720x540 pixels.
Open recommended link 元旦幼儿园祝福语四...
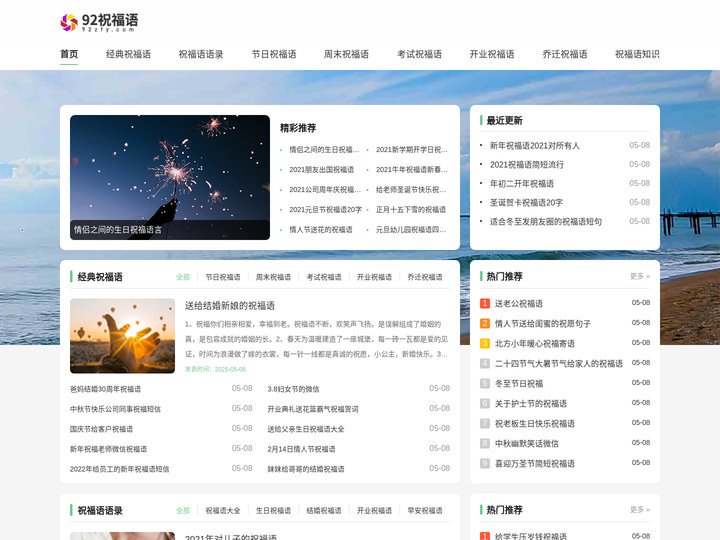pyautogui.click(x=411, y=230)
